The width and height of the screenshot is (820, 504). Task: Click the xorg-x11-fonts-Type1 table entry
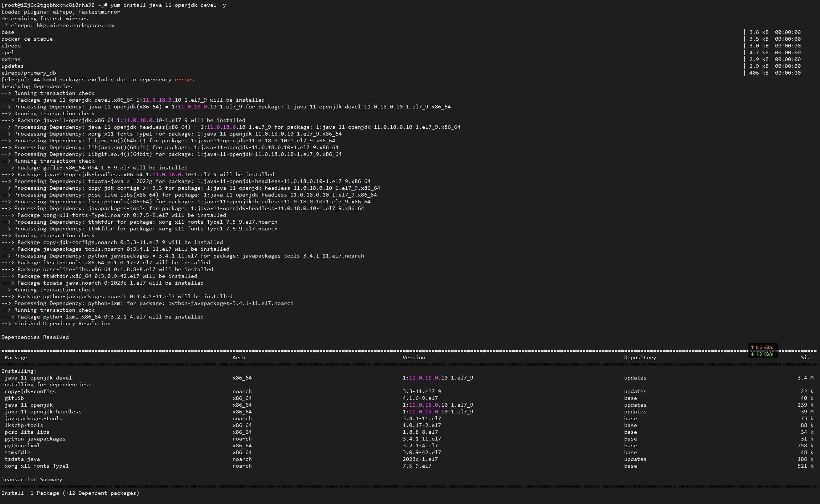click(x=36, y=466)
